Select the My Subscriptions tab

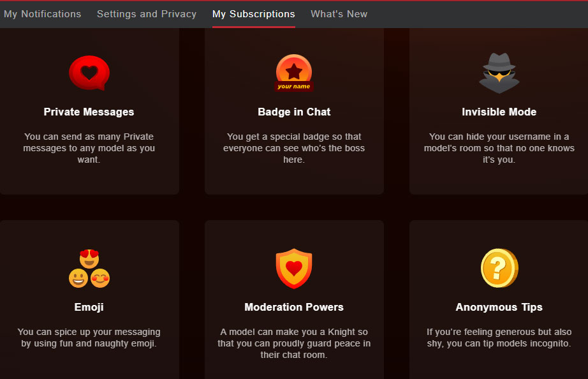click(x=254, y=14)
